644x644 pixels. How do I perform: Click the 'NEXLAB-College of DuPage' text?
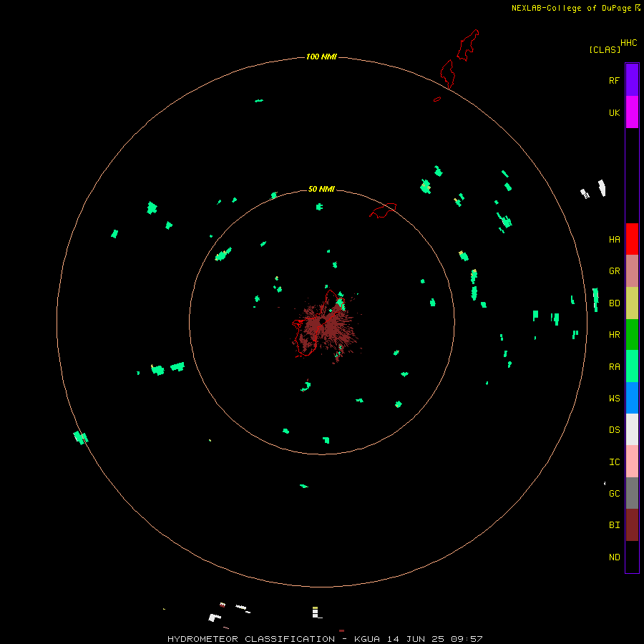pos(571,8)
